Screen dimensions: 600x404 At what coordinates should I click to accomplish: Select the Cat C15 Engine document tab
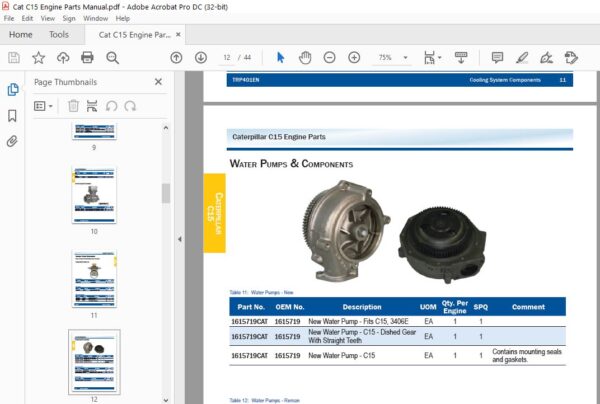(134, 35)
